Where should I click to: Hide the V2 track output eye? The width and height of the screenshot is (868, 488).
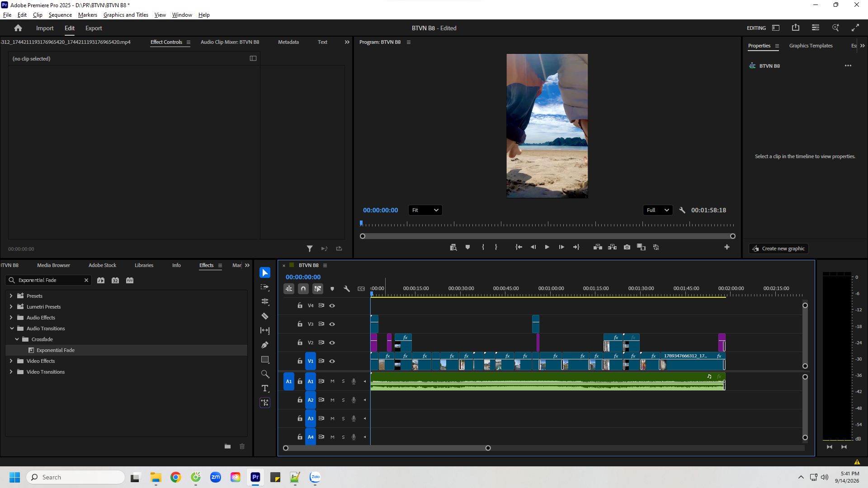click(332, 343)
